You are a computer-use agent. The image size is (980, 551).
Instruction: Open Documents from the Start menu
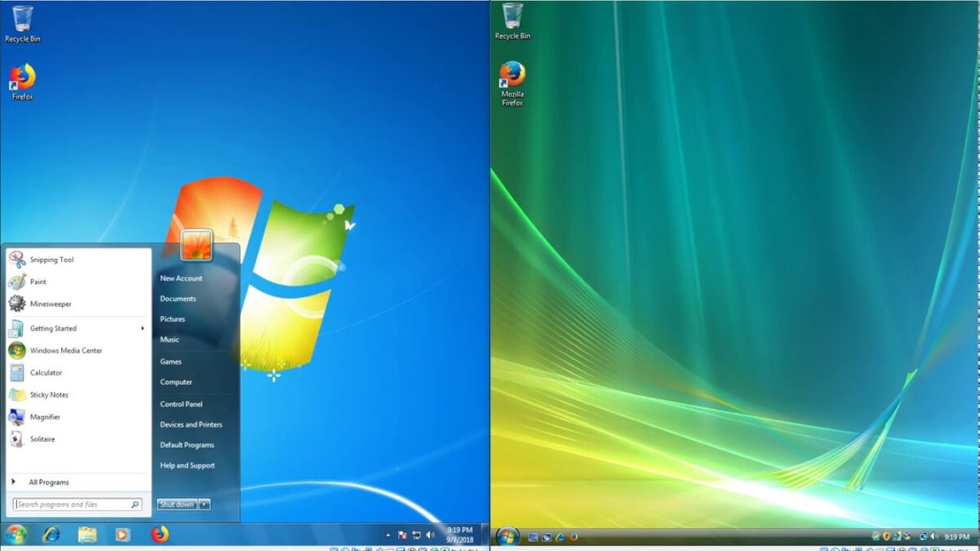click(178, 299)
